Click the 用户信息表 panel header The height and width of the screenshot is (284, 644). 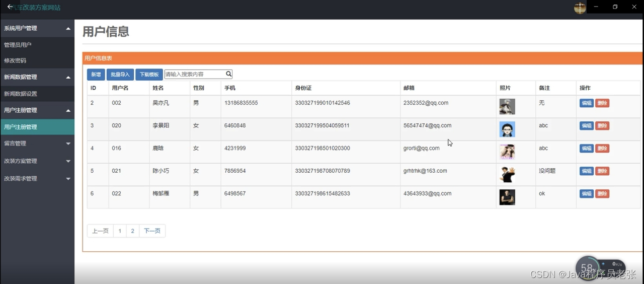(x=363, y=58)
